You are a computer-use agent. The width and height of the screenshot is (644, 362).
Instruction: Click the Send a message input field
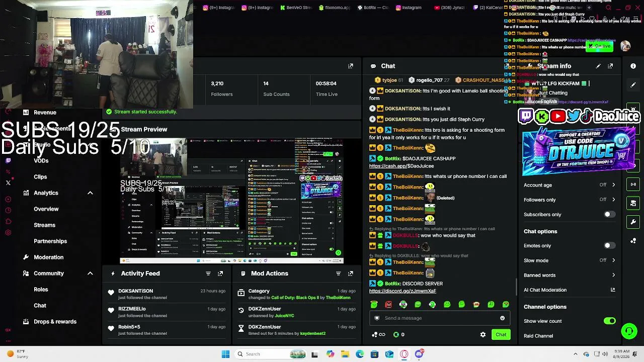click(440, 318)
